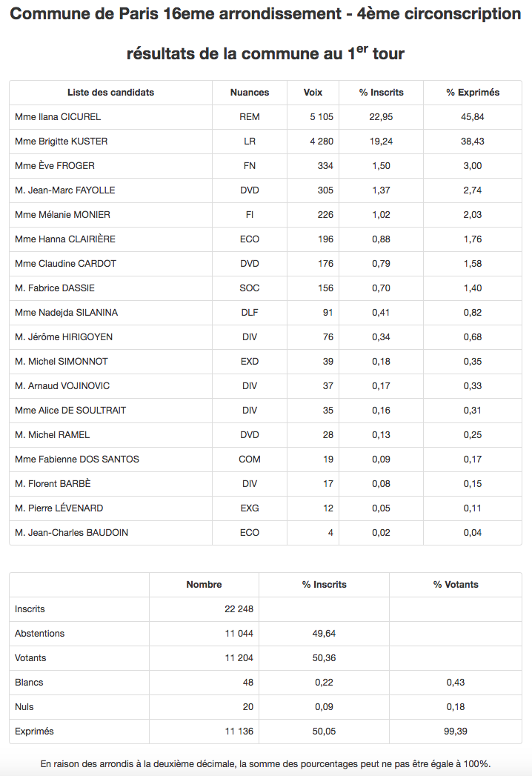The height and width of the screenshot is (776, 532).
Task: Click the '% Exprimés' column header
Action: coord(473,93)
